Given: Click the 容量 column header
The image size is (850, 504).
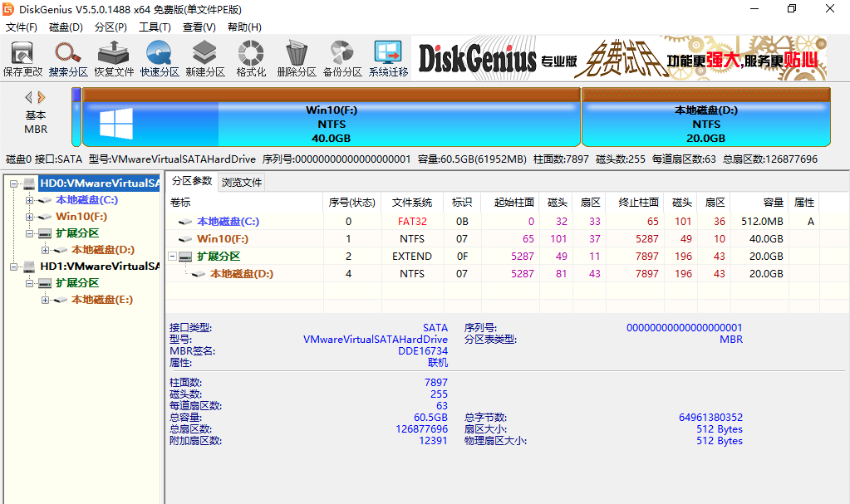Looking at the screenshot, I should pos(759,202).
